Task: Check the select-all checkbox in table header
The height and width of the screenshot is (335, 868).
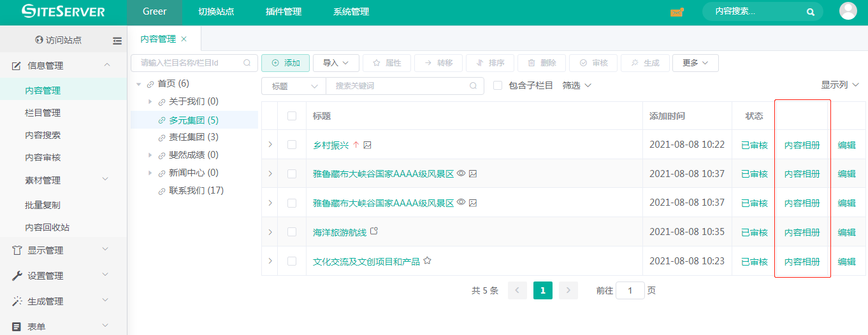Action: point(292,116)
